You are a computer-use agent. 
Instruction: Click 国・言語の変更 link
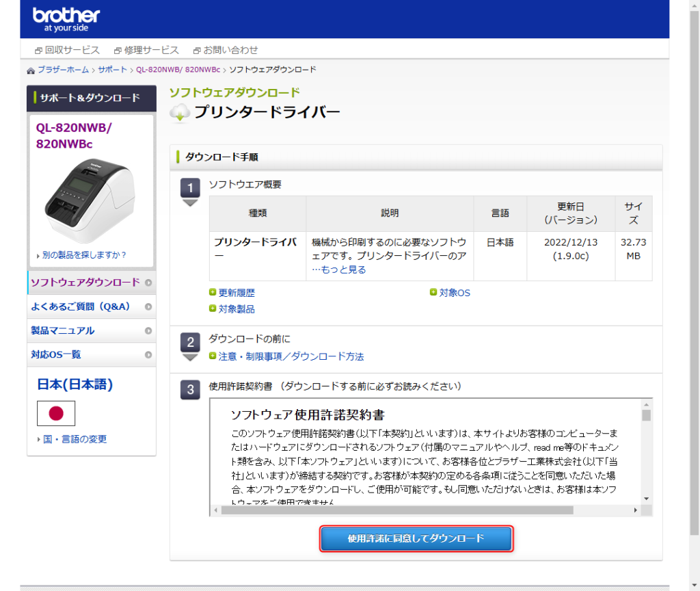(x=75, y=439)
